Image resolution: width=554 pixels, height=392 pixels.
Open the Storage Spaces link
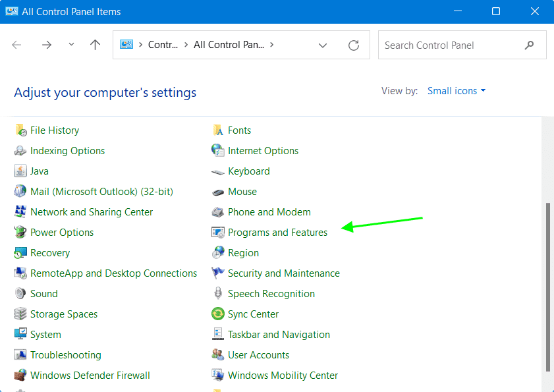[64, 314]
